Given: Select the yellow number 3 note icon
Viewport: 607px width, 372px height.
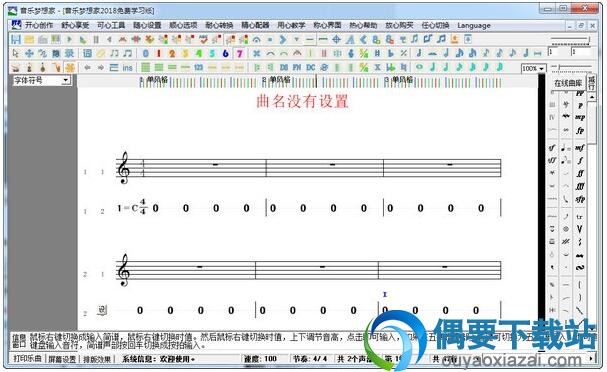Looking at the screenshot, I should point(185,53).
